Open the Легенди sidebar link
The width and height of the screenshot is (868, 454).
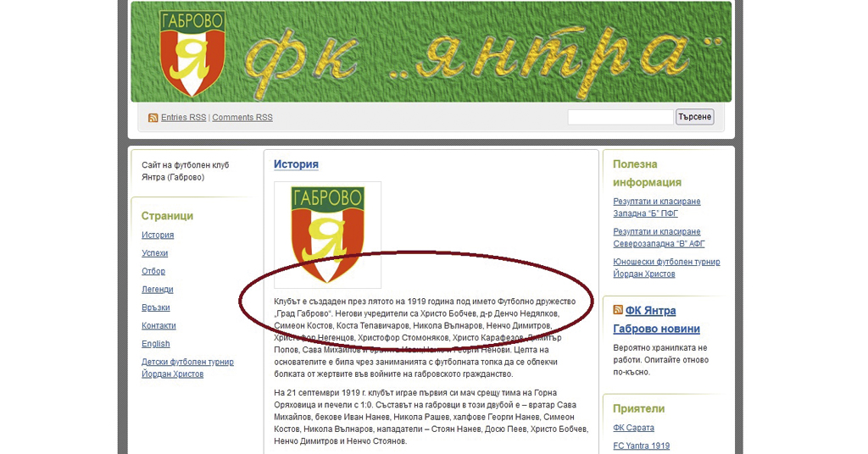[x=158, y=290]
